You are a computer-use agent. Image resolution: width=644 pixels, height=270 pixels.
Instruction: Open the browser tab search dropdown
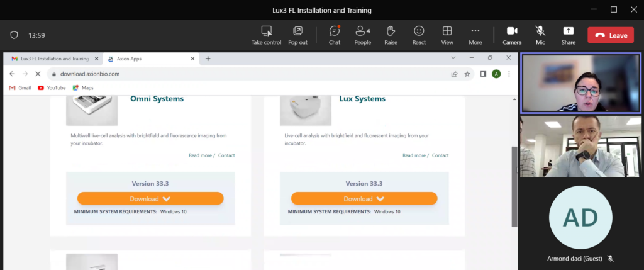(453, 57)
